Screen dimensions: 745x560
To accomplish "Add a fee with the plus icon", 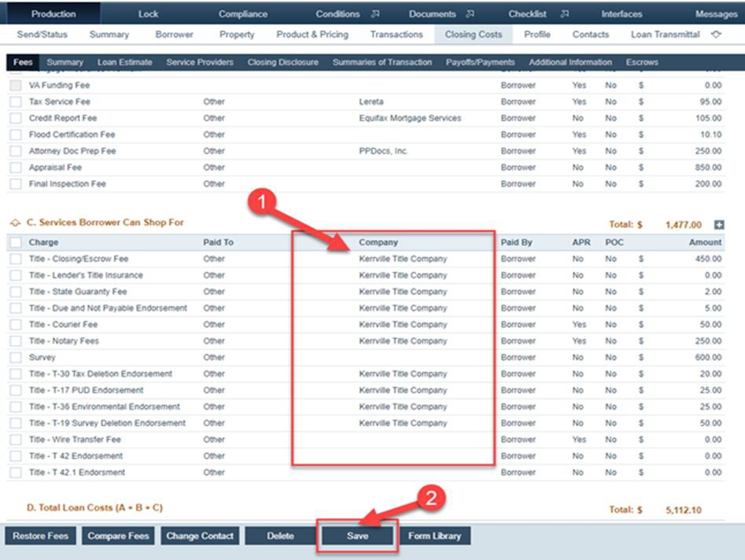I will [719, 225].
